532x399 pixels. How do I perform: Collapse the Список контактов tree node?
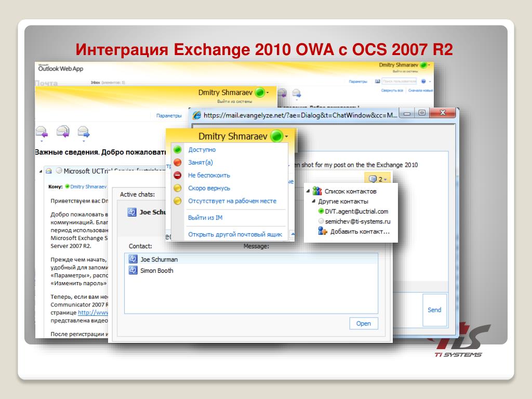(308, 191)
